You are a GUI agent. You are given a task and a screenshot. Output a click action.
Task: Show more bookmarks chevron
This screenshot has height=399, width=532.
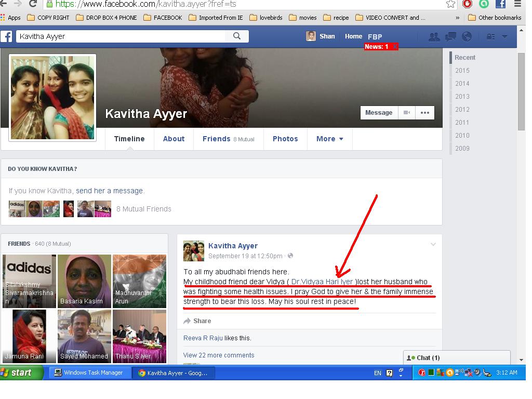pos(457,18)
